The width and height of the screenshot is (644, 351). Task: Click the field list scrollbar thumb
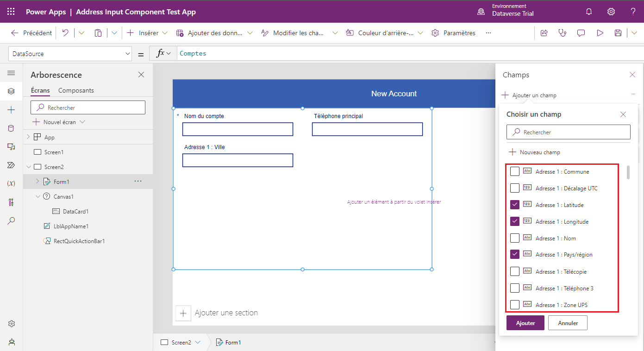click(628, 172)
